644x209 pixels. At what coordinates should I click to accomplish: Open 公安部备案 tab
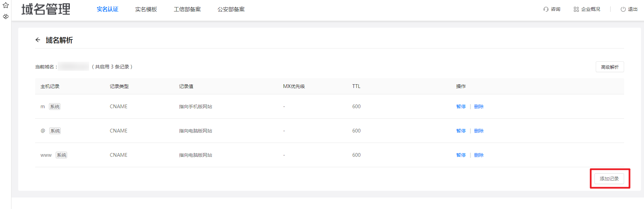coord(231,9)
